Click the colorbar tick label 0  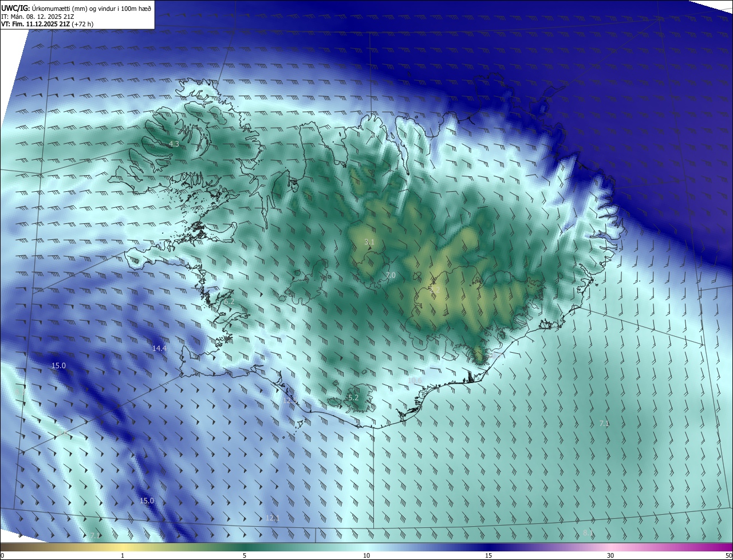point(2,555)
